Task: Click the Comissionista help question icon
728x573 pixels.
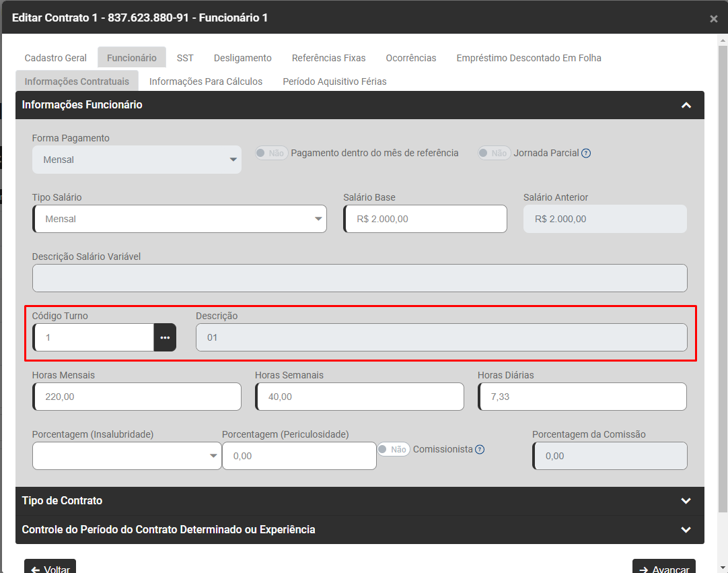Action: click(480, 450)
